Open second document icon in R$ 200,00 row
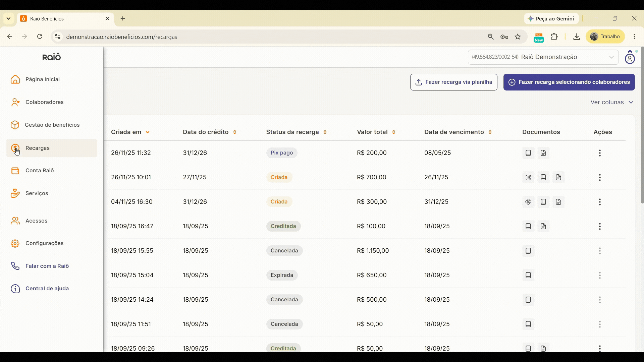The width and height of the screenshot is (644, 362). (x=543, y=153)
